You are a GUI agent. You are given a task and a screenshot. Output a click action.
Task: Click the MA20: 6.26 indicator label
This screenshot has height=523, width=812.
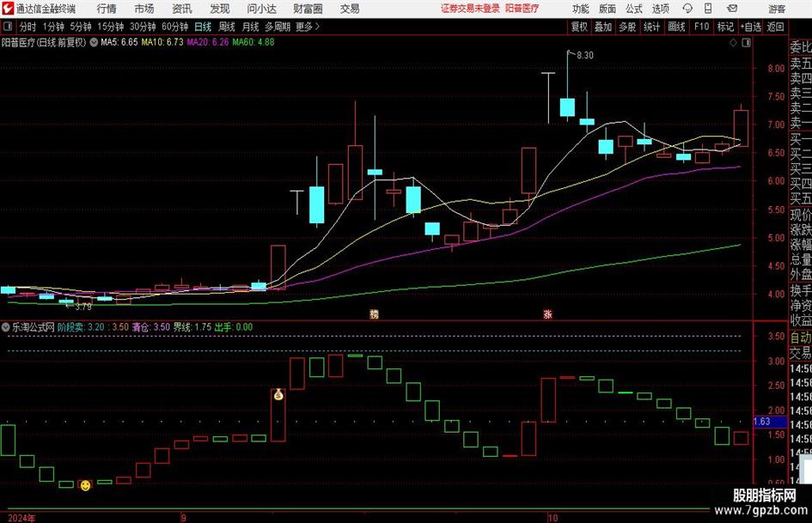[x=207, y=42]
